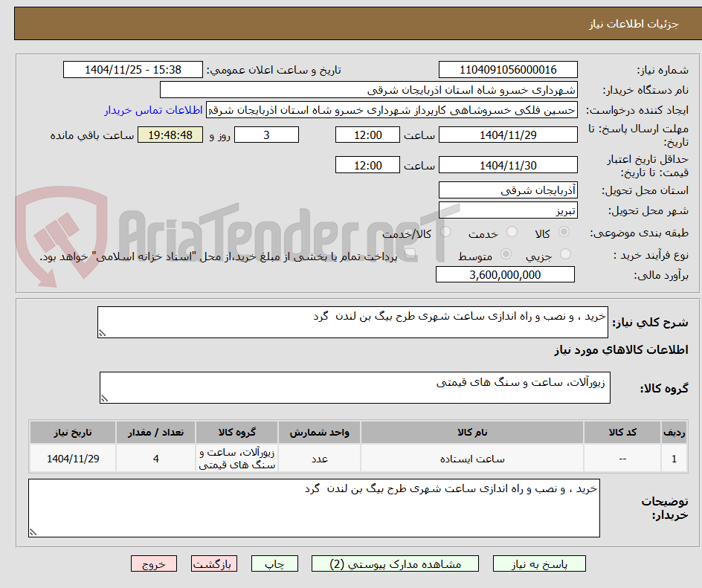The width and height of the screenshot is (702, 588).
Task: Click the اطلاعات کالاهای مورد نیاز heading
Action: coord(622,350)
